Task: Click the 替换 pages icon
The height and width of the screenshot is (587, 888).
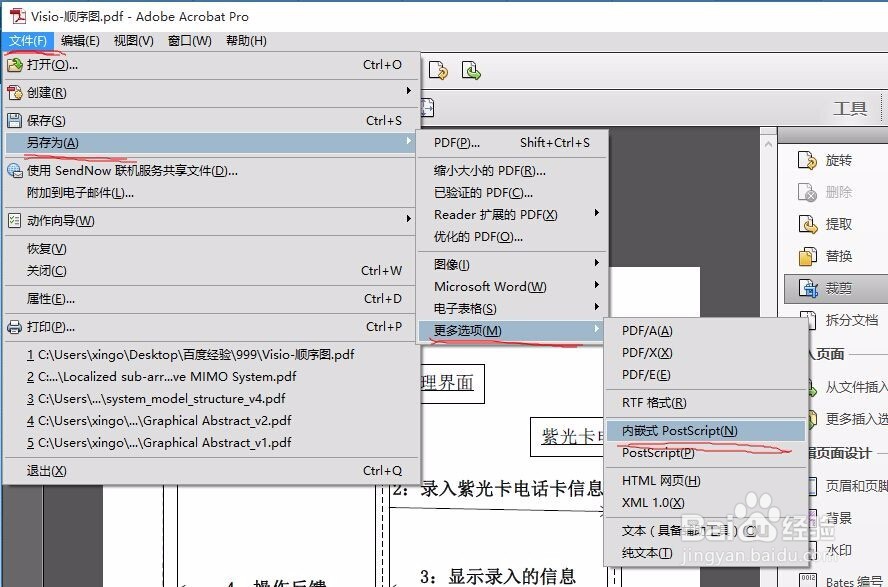Action: point(808,256)
